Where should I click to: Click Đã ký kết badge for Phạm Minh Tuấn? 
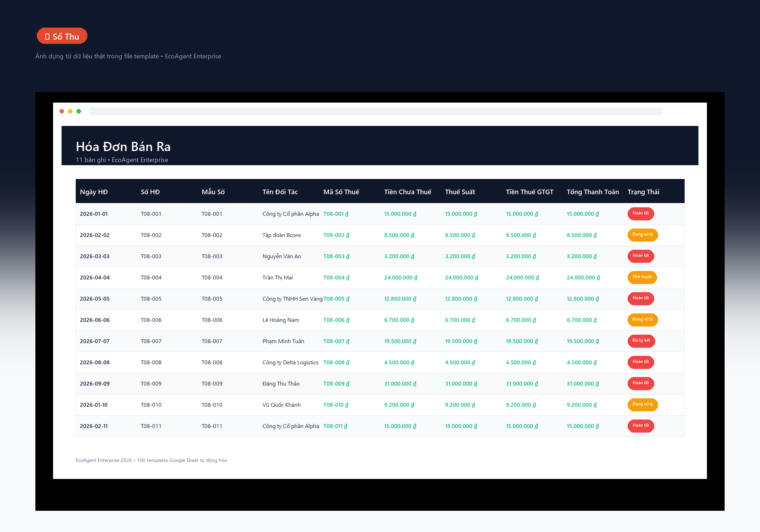pyautogui.click(x=641, y=341)
